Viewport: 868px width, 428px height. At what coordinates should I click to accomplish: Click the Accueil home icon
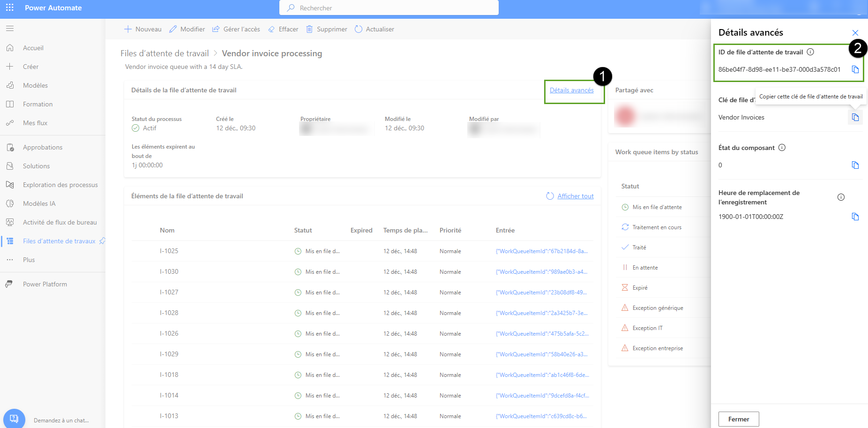pyautogui.click(x=10, y=48)
